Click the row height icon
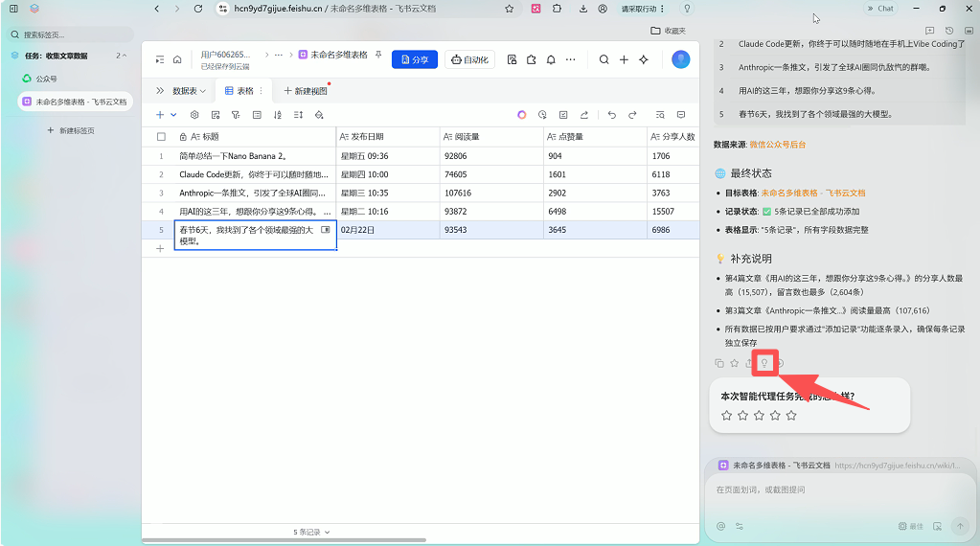Image resolution: width=980 pixels, height=546 pixels. (x=298, y=115)
